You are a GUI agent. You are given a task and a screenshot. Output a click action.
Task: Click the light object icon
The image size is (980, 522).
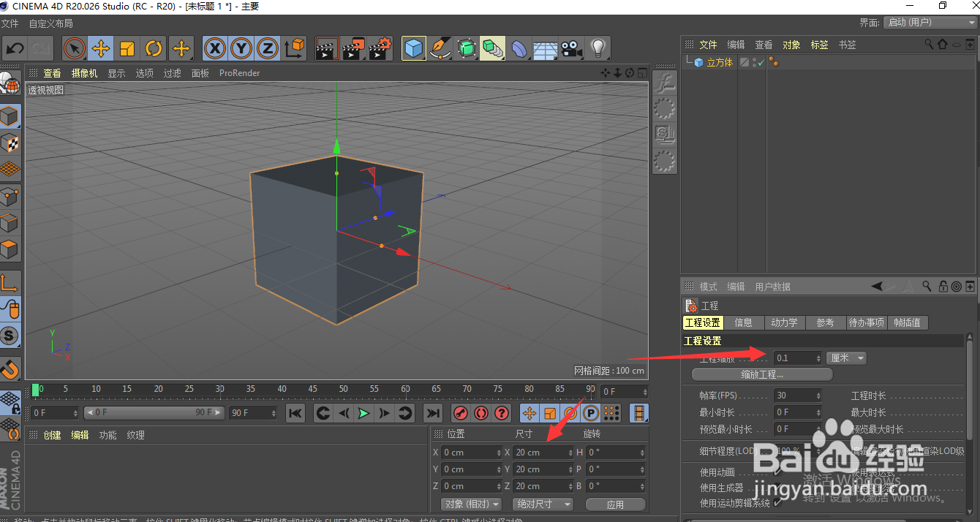pyautogui.click(x=596, y=48)
